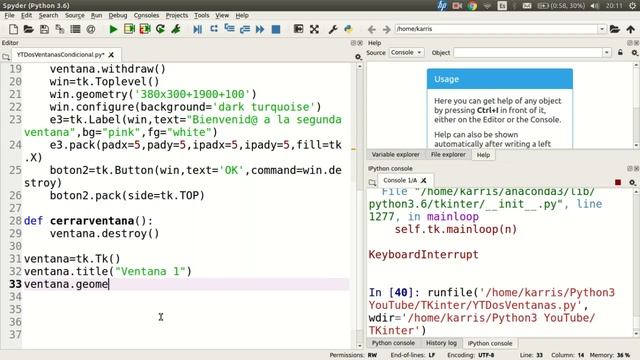Viewport: 640px width, 360px height.
Task: Expand the working directory path dropdown
Action: click(602, 29)
